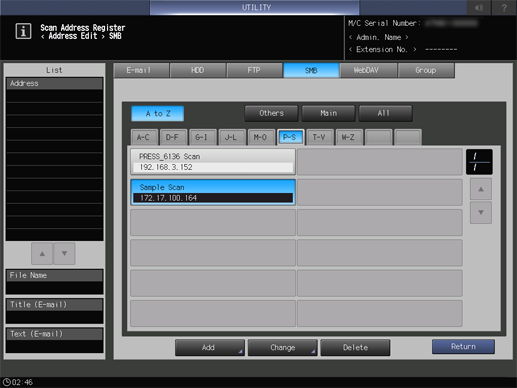517x388 pixels.
Task: Show All addresses
Action: 385,113
